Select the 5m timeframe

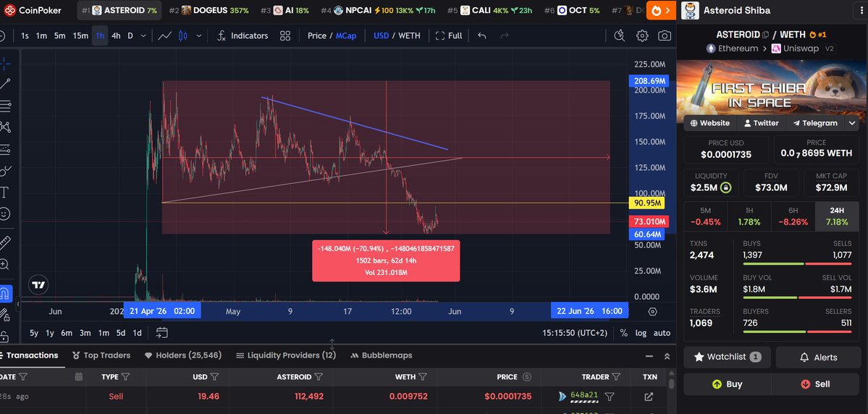coord(60,35)
